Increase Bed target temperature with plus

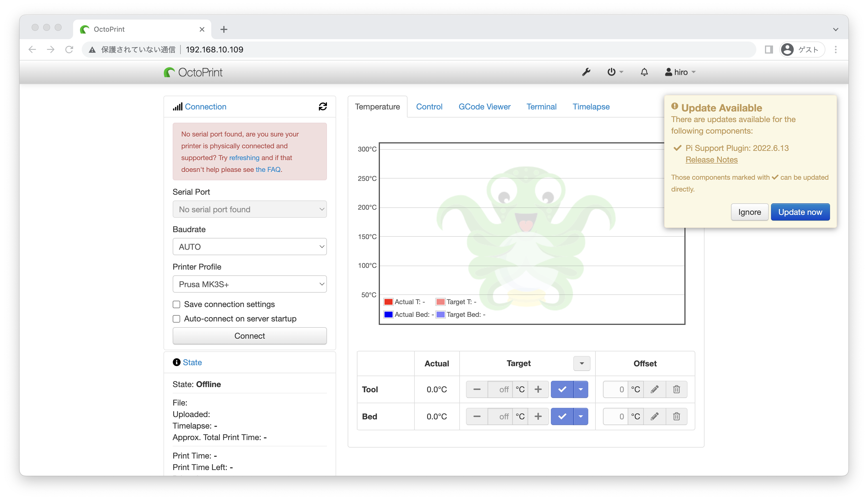click(x=538, y=416)
